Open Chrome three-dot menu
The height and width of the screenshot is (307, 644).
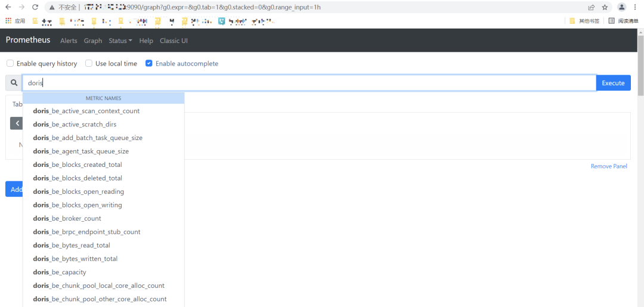(636, 7)
